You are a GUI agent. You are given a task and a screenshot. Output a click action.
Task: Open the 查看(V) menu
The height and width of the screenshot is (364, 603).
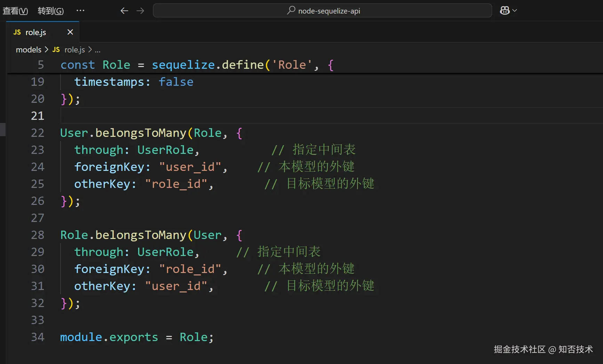tap(15, 11)
